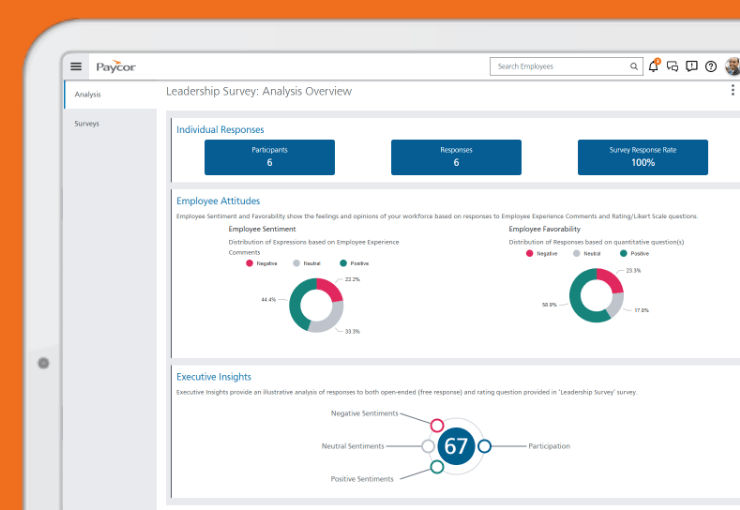Image resolution: width=740 pixels, height=510 pixels.
Task: Toggle Neutral legend in Employee Sentiment chart
Action: tap(307, 263)
